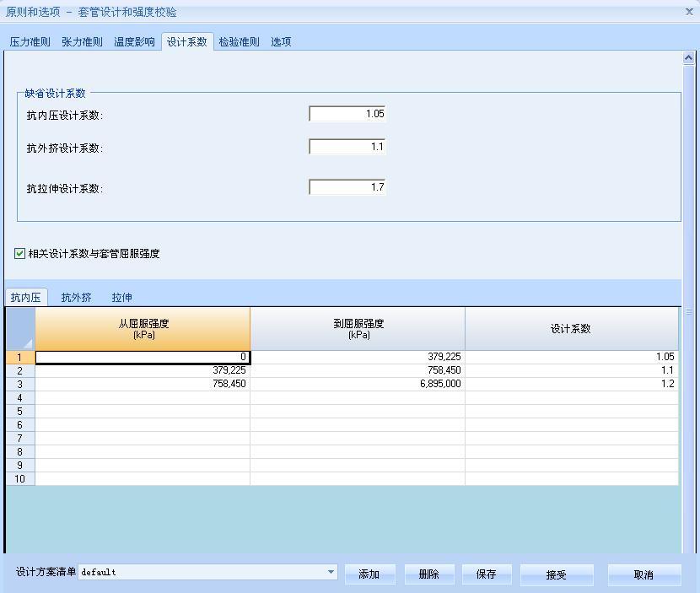Select row 2 cell 379,225 in 从屈服强度
The width and height of the screenshot is (700, 593).
143,370
